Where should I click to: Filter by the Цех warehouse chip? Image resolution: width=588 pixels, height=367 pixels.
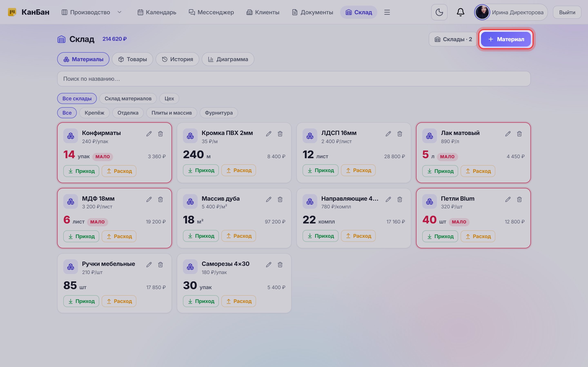tap(169, 98)
